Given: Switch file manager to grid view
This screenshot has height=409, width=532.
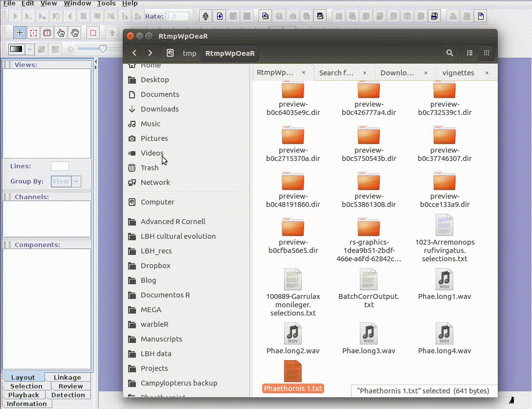Looking at the screenshot, I should point(486,53).
